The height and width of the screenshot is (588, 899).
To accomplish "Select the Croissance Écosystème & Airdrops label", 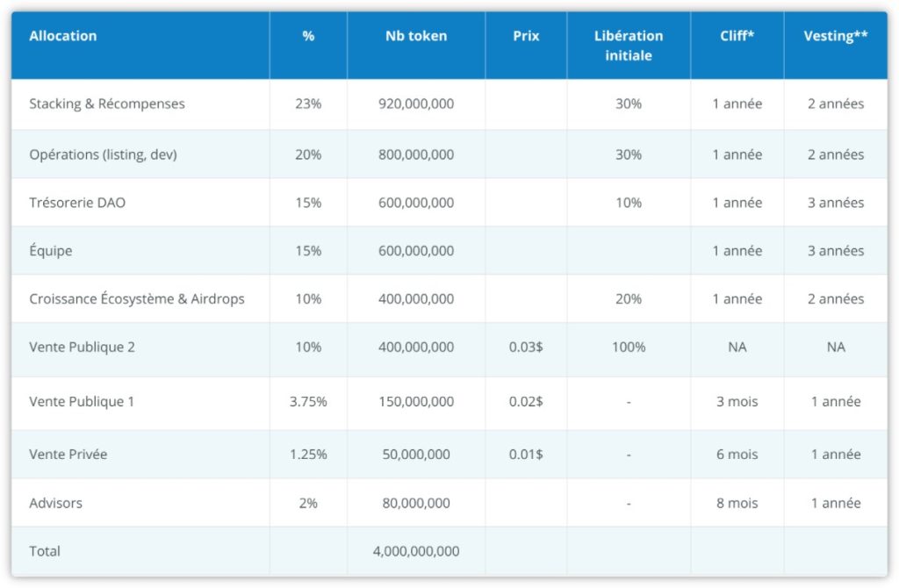I will [x=137, y=298].
